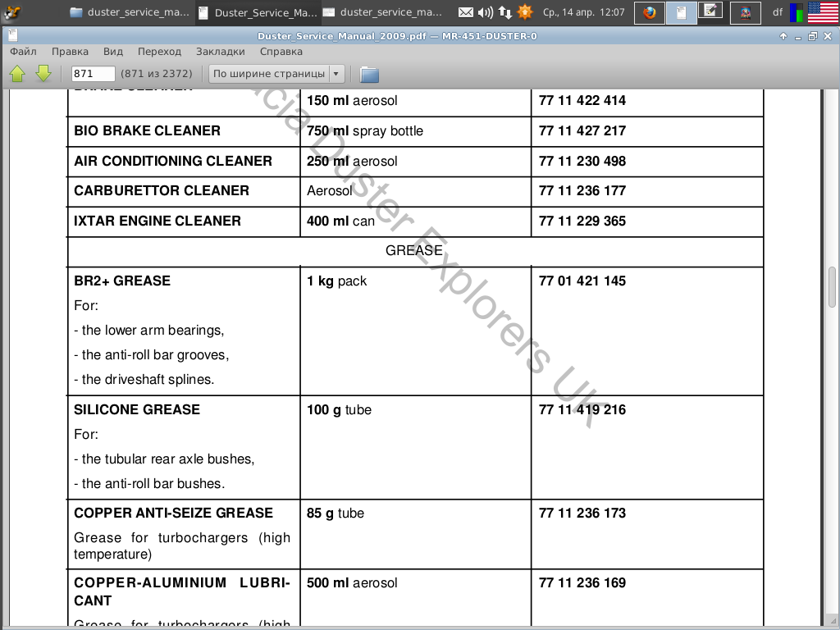
Task: Click the line - the driveshaft splines.
Action: coord(144,380)
